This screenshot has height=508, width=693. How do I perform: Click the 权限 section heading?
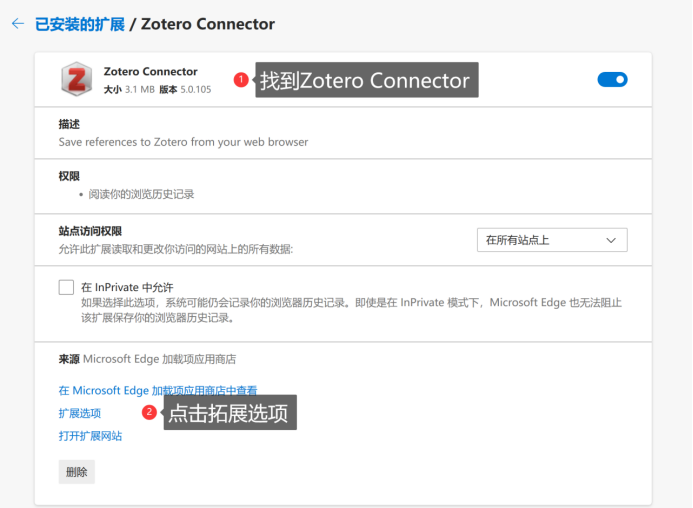(x=69, y=176)
